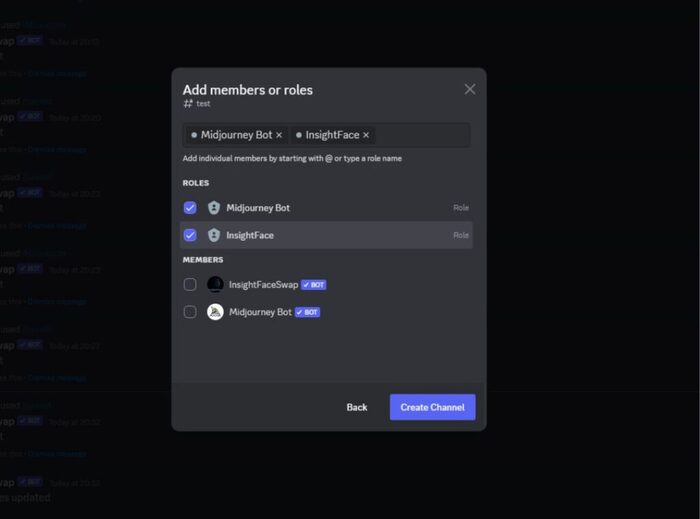Uncheck the Midjourney Bot role checkbox
Image resolution: width=700 pixels, height=519 pixels.
coord(190,208)
